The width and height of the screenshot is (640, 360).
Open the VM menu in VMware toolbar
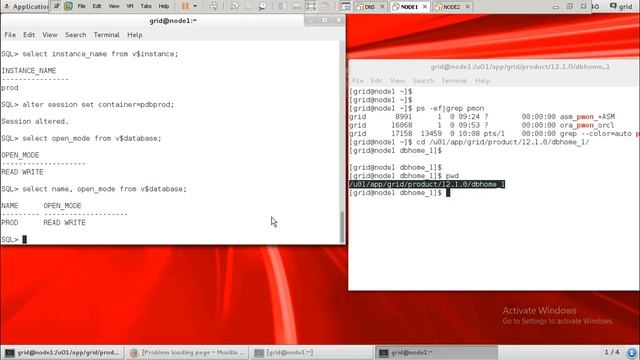coord(130,6)
